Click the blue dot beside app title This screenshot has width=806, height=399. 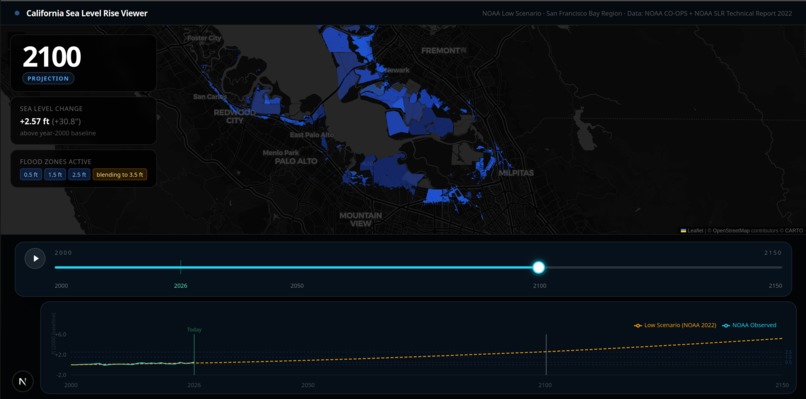(17, 13)
